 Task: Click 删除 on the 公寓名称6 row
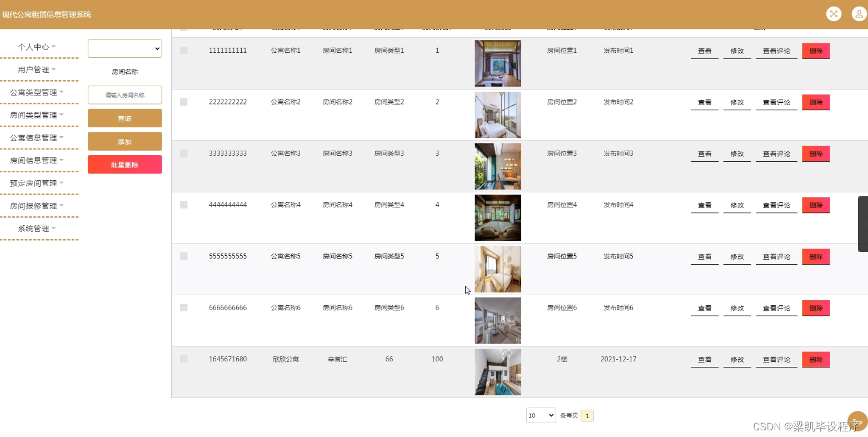[815, 307]
